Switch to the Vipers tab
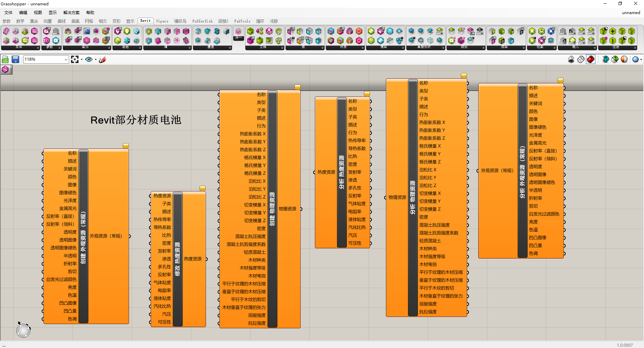The width and height of the screenshot is (644, 348). 162,21
